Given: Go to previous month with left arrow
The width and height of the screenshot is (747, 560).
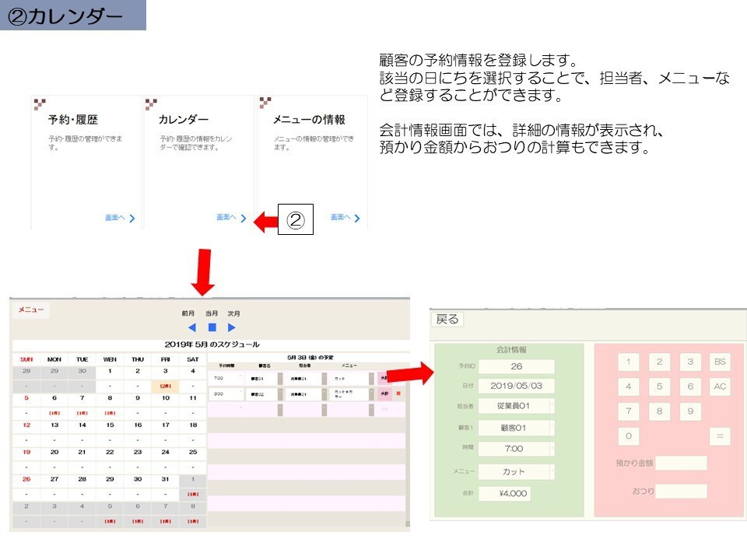Looking at the screenshot, I should [192, 327].
